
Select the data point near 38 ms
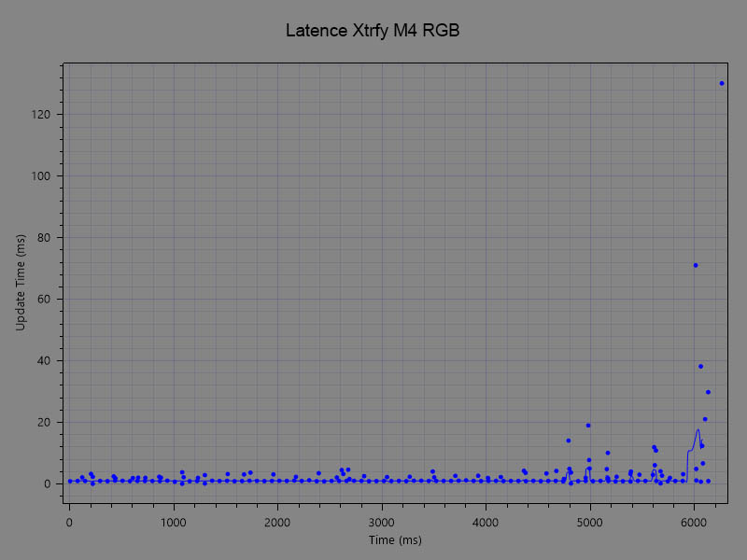701,366
